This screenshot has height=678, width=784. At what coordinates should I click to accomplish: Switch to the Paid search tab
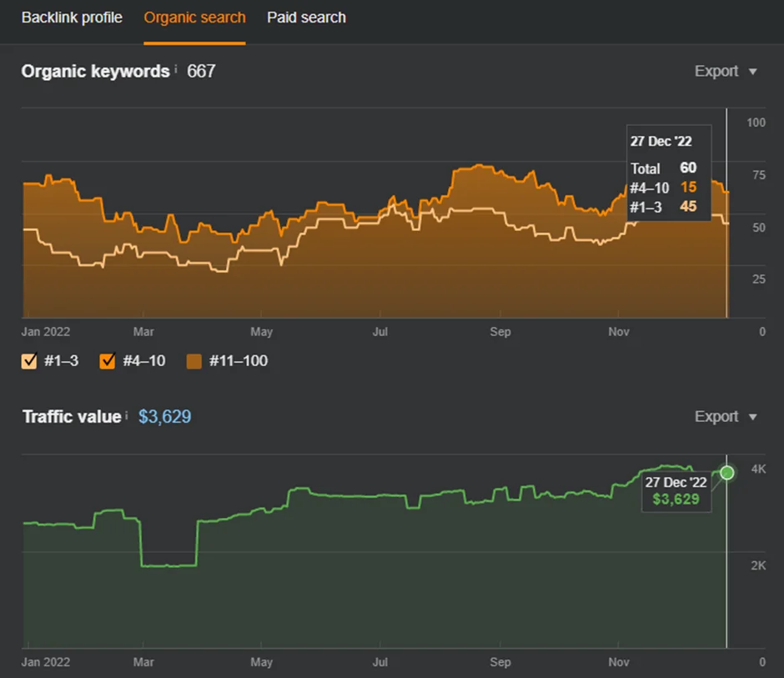point(306,18)
